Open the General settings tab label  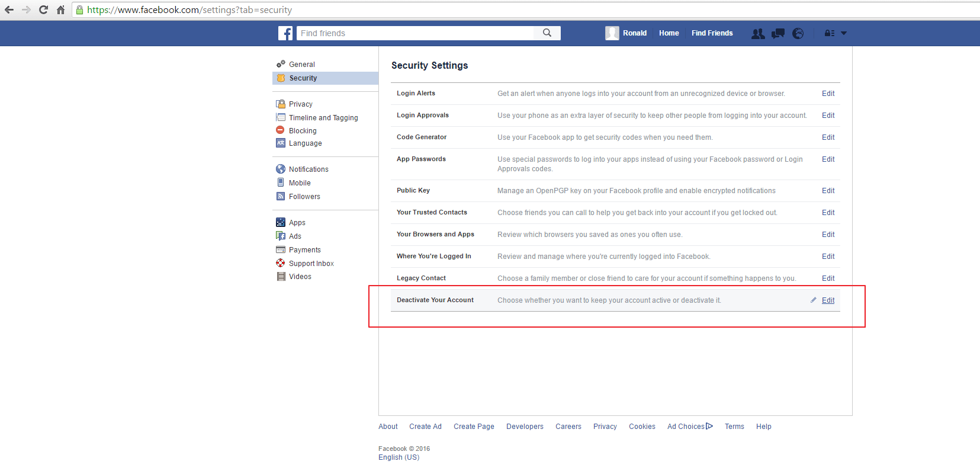(302, 65)
